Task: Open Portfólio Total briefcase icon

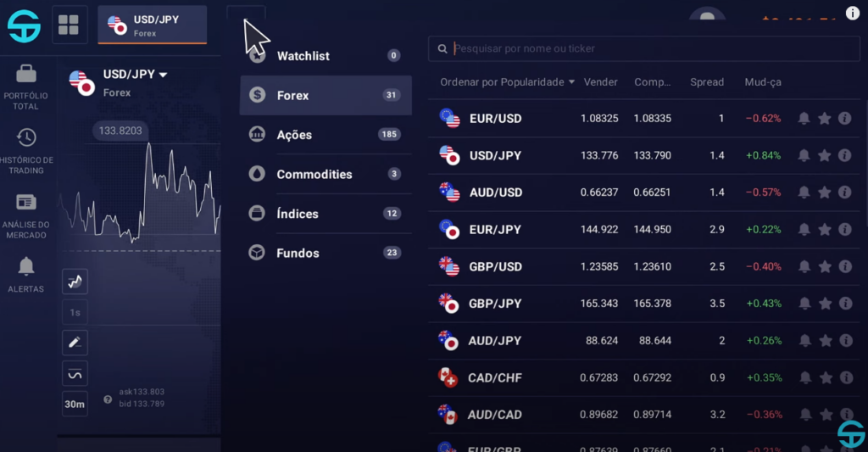Action: pyautogui.click(x=26, y=75)
